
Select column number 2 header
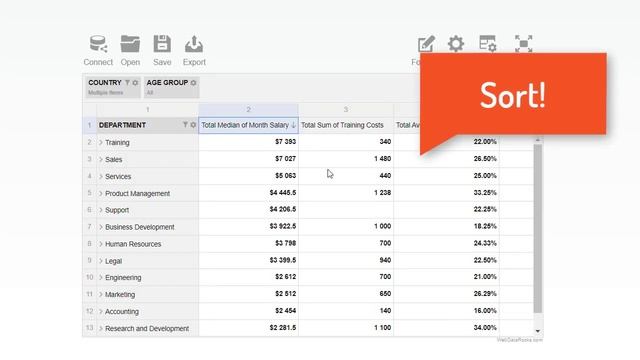[248, 110]
